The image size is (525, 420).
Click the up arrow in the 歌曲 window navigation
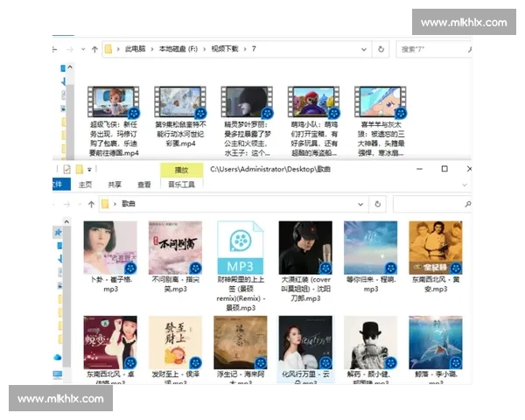click(x=91, y=204)
